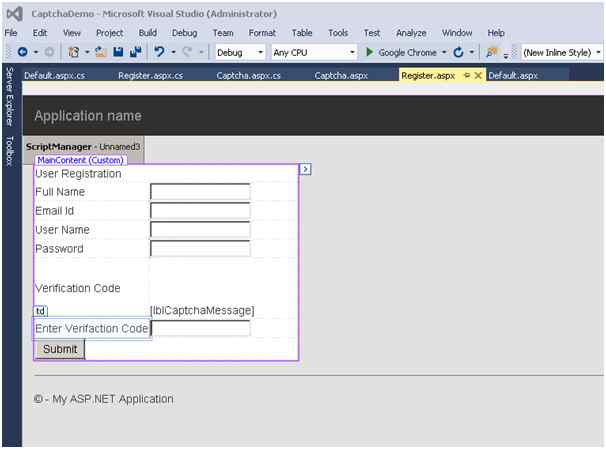Open the Format menu
Image resolution: width=606 pixels, height=449 pixels.
262,33
